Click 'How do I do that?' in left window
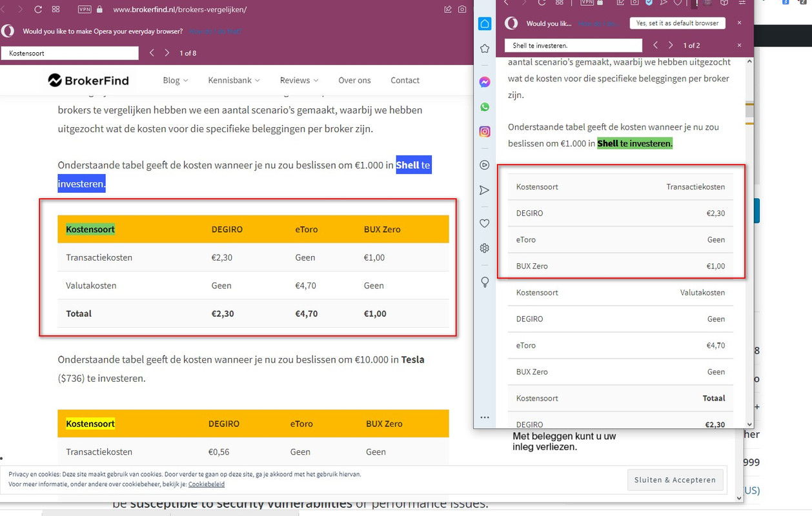Screen dimensions: 812x516 [216, 31]
